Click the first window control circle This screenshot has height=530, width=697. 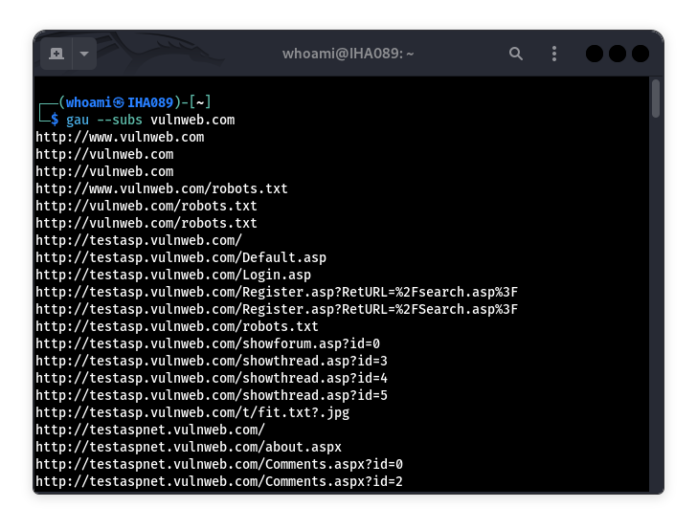[x=594, y=54]
